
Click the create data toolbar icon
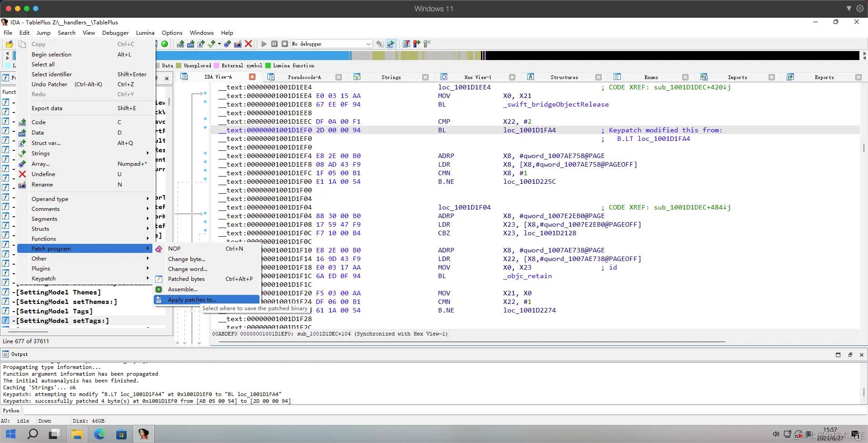(x=191, y=44)
